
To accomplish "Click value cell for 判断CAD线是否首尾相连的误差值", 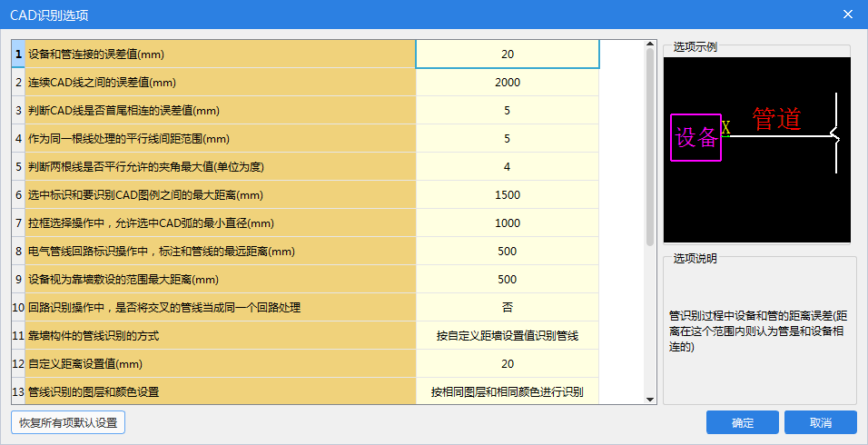I will click(x=507, y=111).
